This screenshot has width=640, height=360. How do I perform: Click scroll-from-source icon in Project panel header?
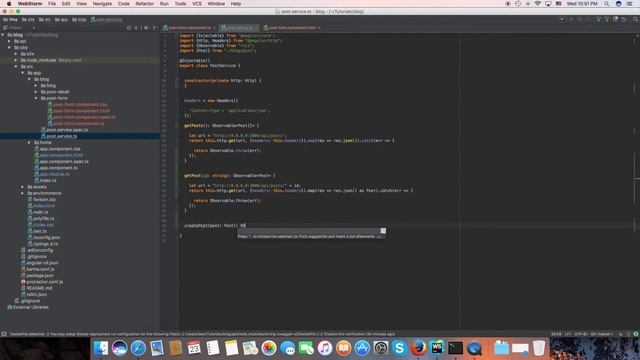pyautogui.click(x=129, y=28)
